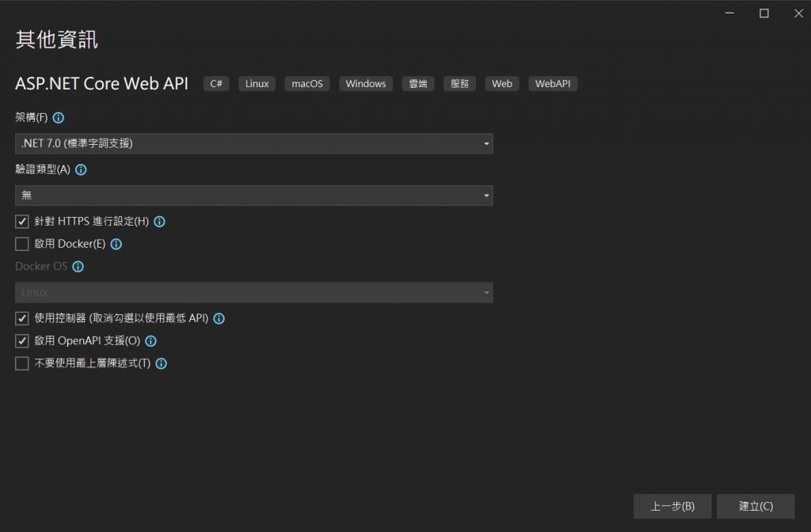This screenshot has height=532, width=811.
Task: Toggle 啟用 OpenAPI 支援 checkbox
Action: pos(21,341)
